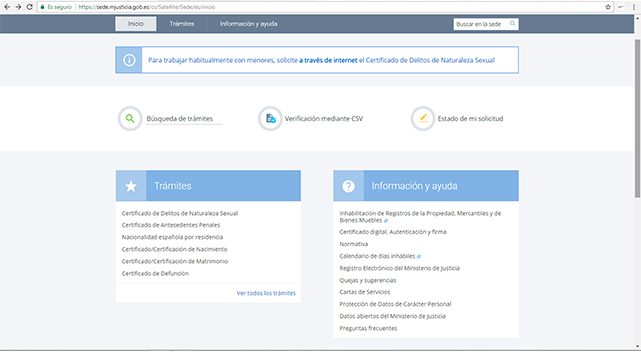The height and width of the screenshot is (363, 641).
Task: Open Certificado/Certificación de Nacimiento
Action: point(174,249)
